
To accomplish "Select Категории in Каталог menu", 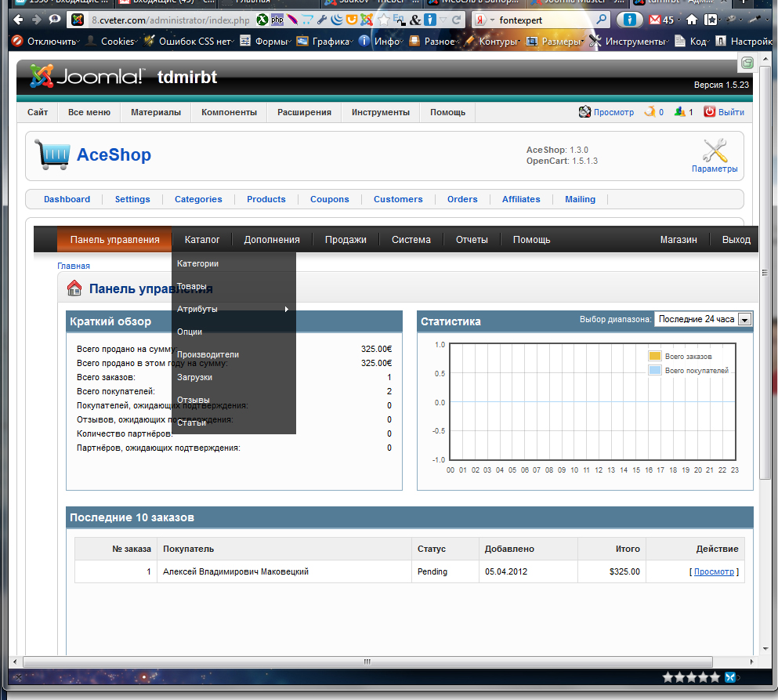I will (x=233, y=263).
